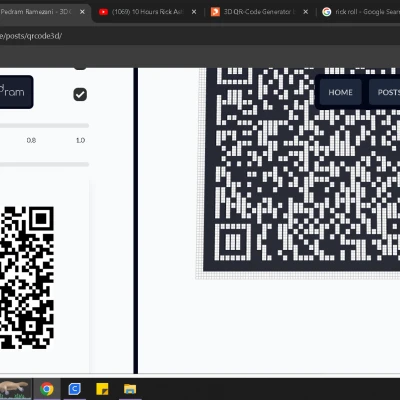Open Google Chrome from the taskbar

point(47,389)
